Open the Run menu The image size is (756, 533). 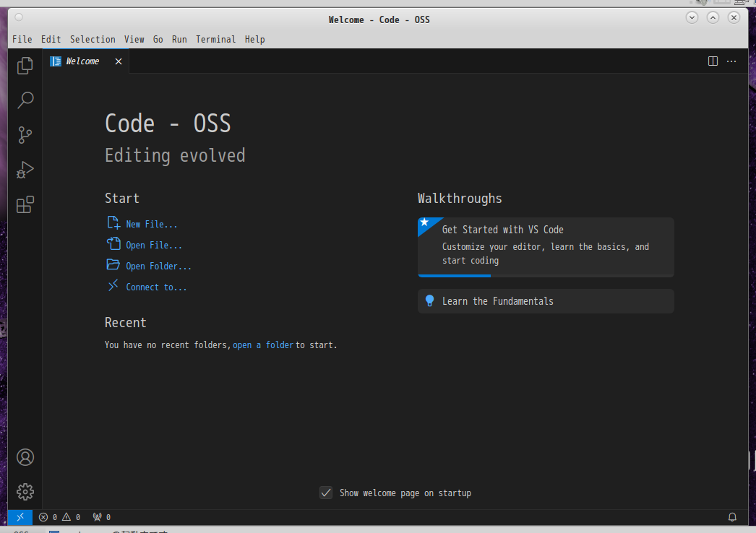coord(179,40)
